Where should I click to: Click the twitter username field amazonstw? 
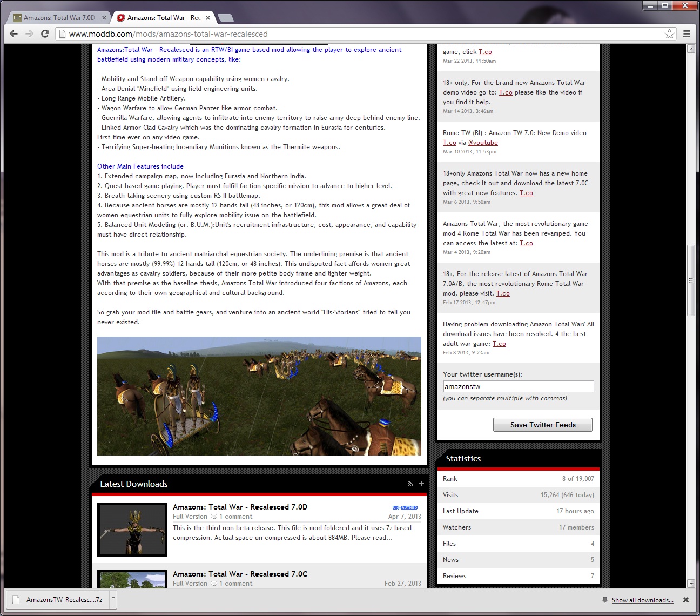click(519, 386)
